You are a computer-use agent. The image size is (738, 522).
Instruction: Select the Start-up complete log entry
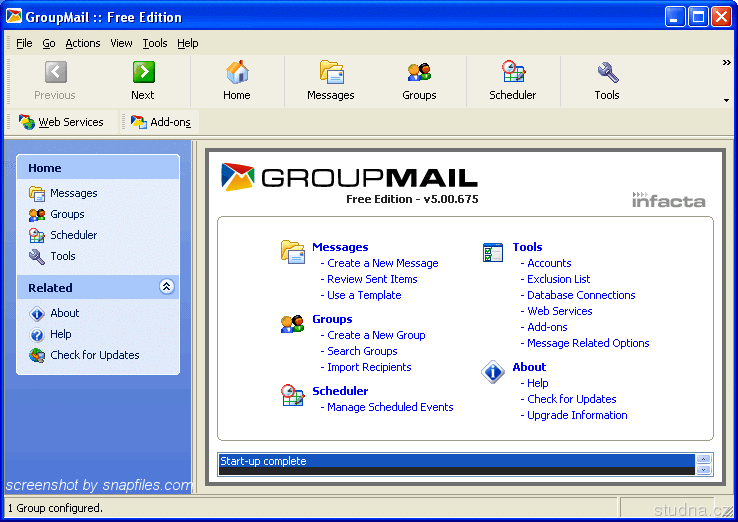457,461
